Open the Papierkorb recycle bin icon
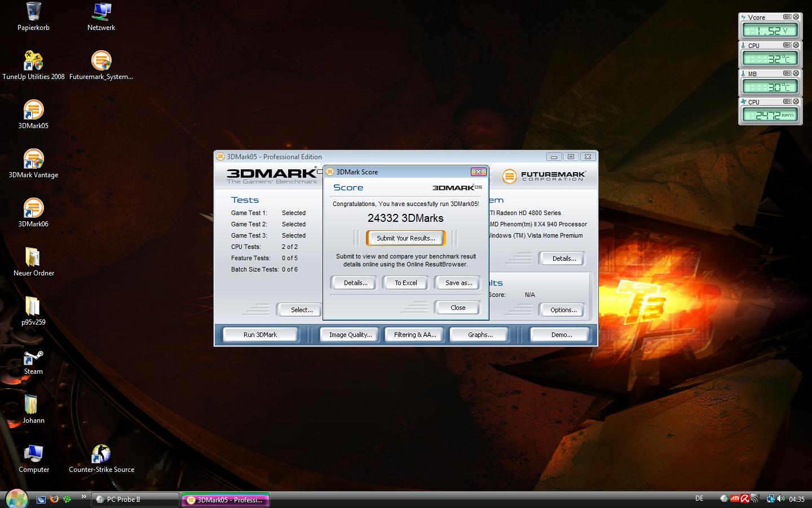 coord(33,16)
